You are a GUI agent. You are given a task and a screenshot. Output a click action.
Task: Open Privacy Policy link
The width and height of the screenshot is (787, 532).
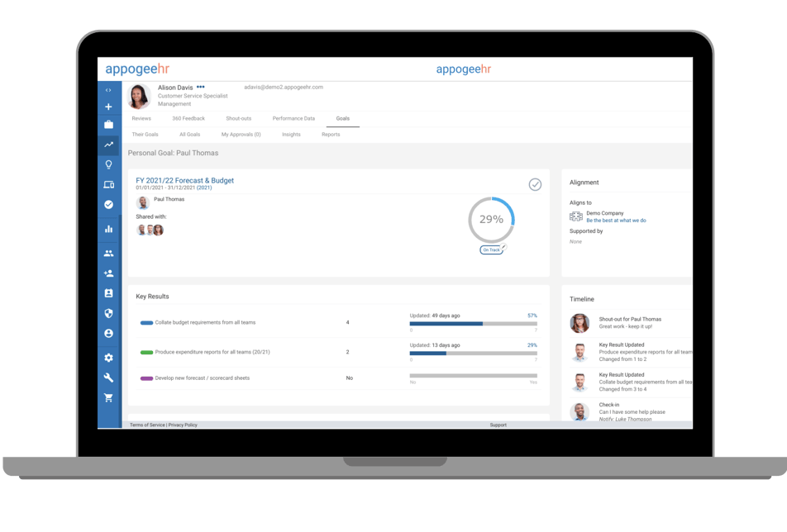[x=183, y=425]
